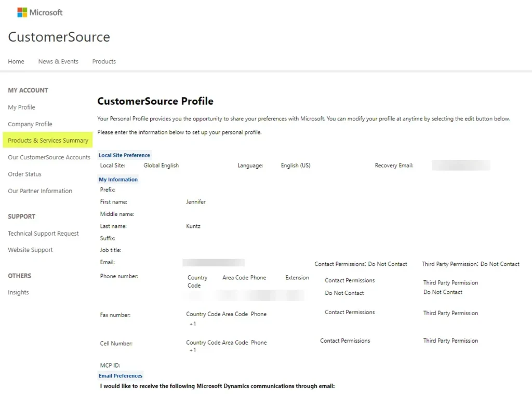532x394 pixels.
Task: Open the Insights page
Action: click(x=18, y=292)
